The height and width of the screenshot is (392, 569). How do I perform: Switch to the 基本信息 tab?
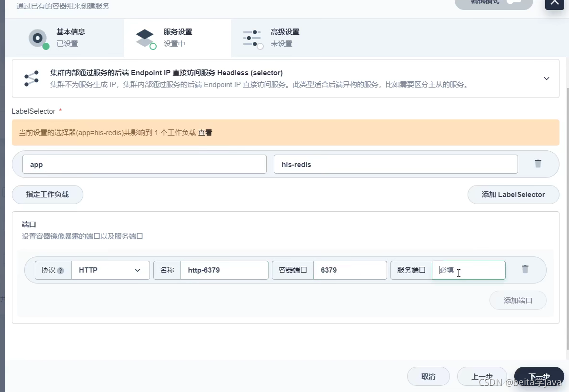[x=64, y=38]
